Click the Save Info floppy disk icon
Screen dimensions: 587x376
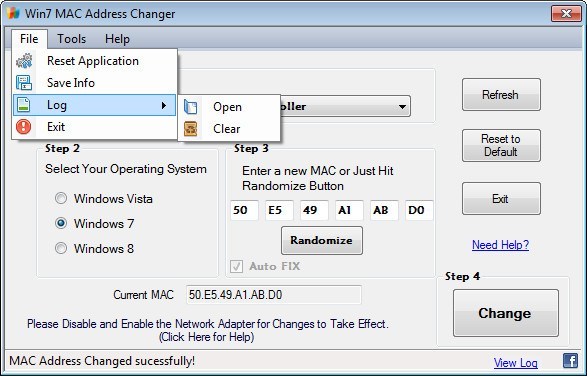[24, 83]
